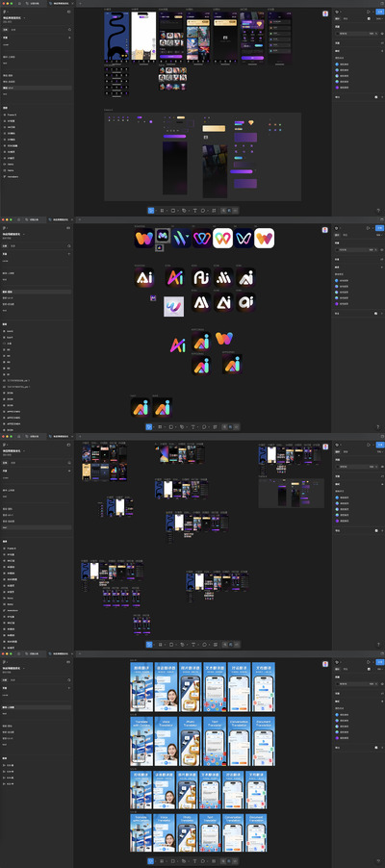Image resolution: width=385 pixels, height=868 pixels.
Task: Pick the purple color style in the translator posters window
Action: pyautogui.click(x=338, y=738)
